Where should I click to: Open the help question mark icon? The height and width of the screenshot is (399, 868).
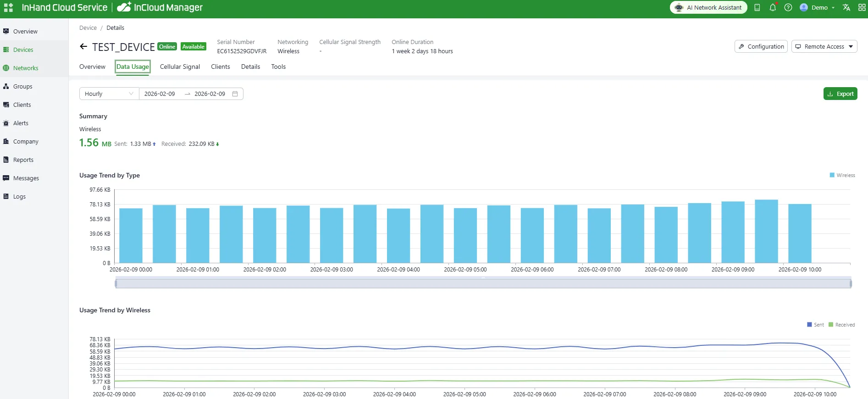788,7
